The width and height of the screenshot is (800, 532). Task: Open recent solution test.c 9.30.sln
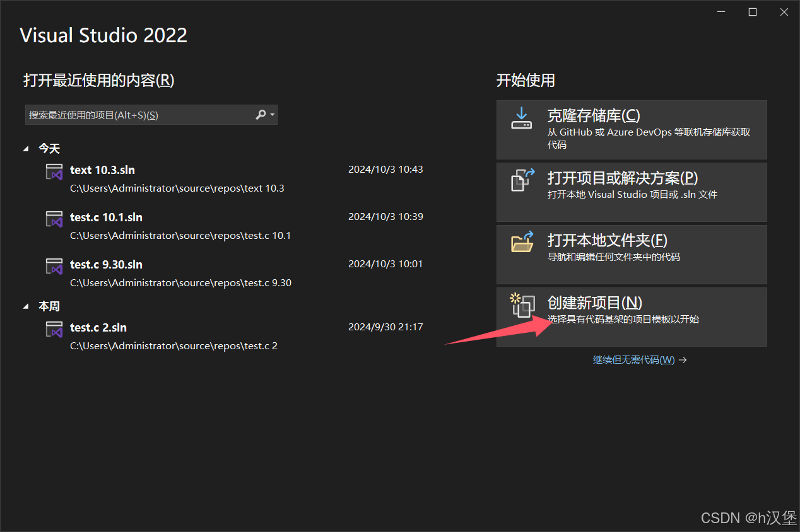106,264
